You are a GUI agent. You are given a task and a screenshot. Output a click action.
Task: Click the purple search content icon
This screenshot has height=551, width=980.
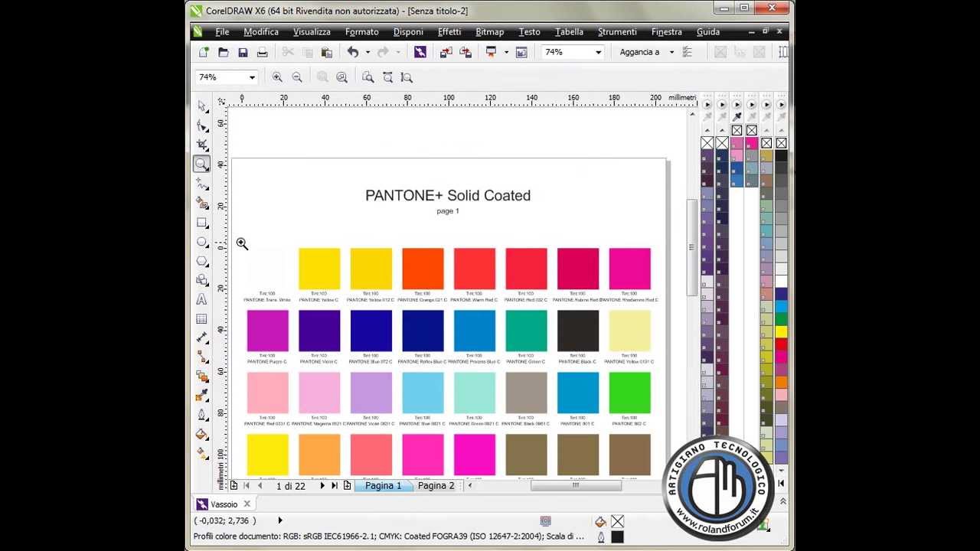420,52
